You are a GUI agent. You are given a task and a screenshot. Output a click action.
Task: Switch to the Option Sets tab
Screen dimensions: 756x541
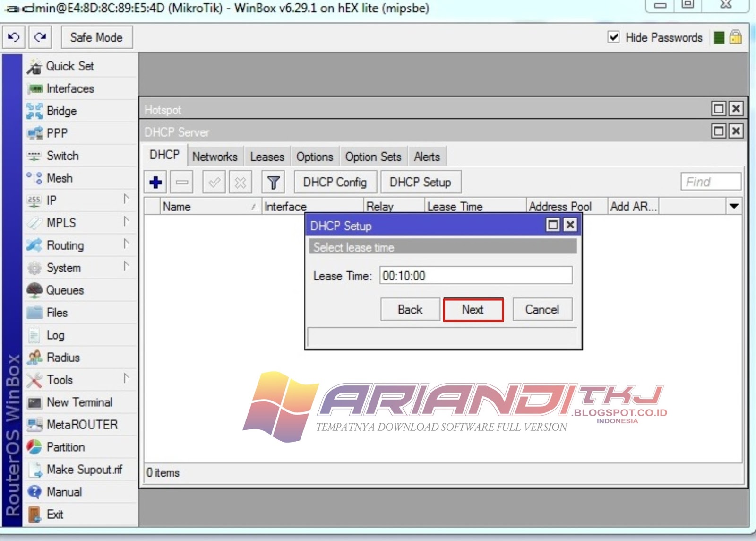373,157
